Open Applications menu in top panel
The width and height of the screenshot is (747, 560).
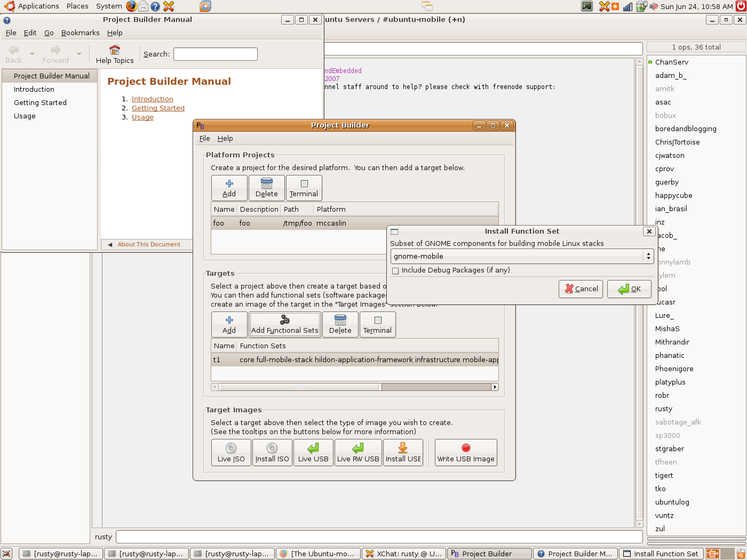point(38,6)
